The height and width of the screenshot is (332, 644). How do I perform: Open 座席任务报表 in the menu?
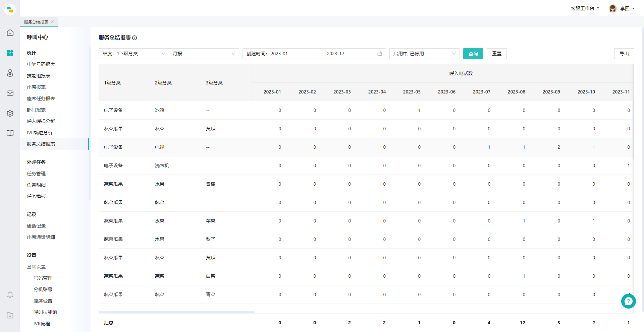pyautogui.click(x=41, y=98)
